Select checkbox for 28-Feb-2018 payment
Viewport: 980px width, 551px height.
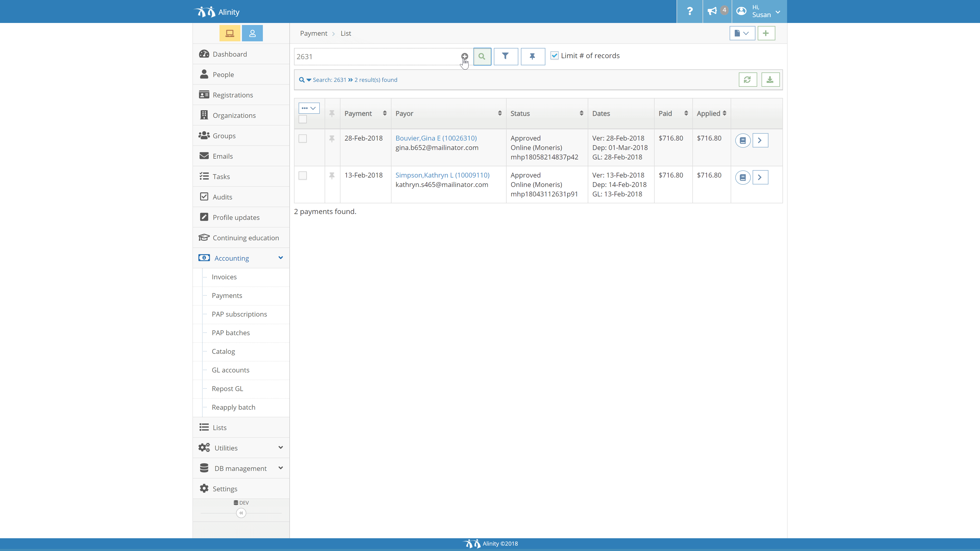(x=302, y=139)
